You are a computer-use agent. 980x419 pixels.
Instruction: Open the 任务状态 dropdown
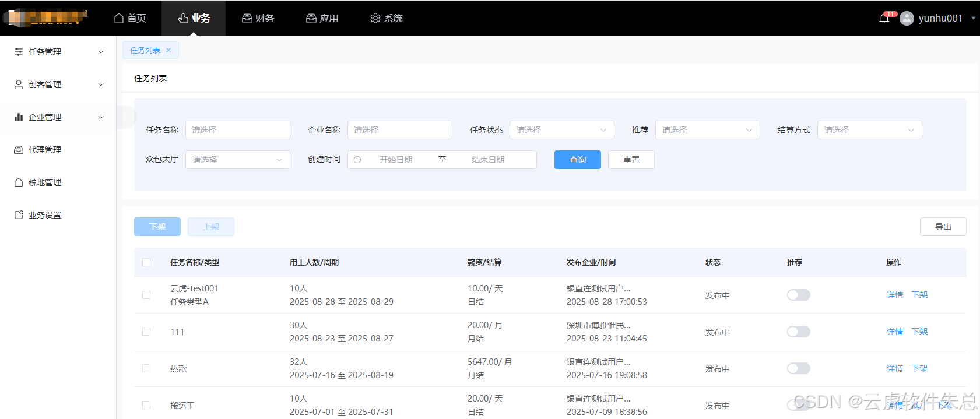pyautogui.click(x=561, y=130)
